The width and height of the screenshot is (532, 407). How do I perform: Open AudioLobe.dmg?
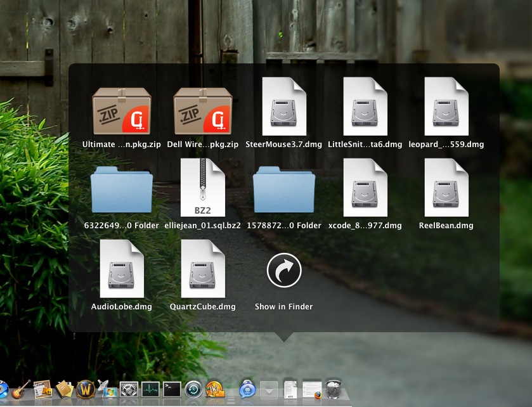122,268
